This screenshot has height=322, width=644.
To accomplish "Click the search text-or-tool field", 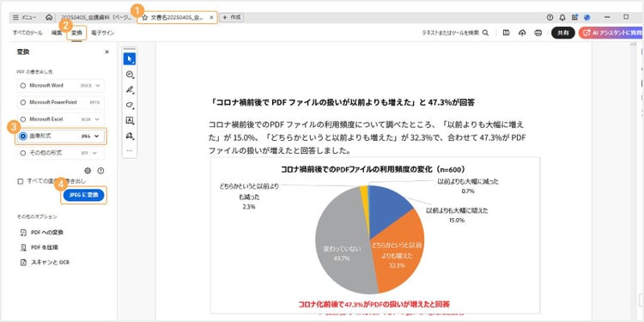I will 450,33.
